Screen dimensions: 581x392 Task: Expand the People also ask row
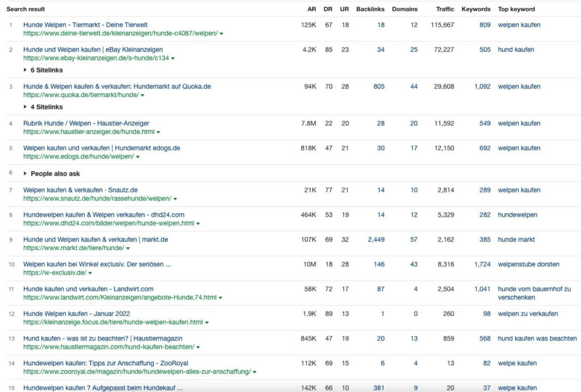[x=52, y=174]
